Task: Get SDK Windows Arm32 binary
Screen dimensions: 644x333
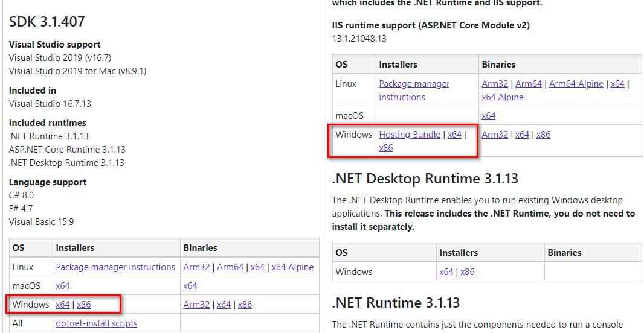Action: tap(196, 305)
